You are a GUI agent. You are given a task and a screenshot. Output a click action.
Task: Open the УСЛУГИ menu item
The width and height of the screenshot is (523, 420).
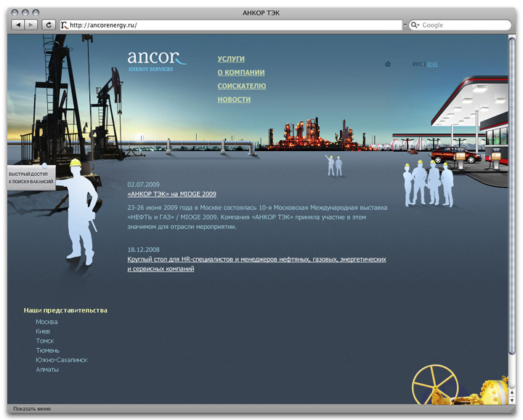coord(231,58)
